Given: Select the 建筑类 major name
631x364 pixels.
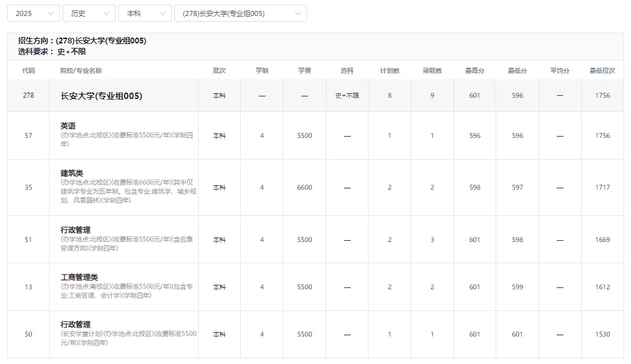Looking at the screenshot, I should pos(72,173).
